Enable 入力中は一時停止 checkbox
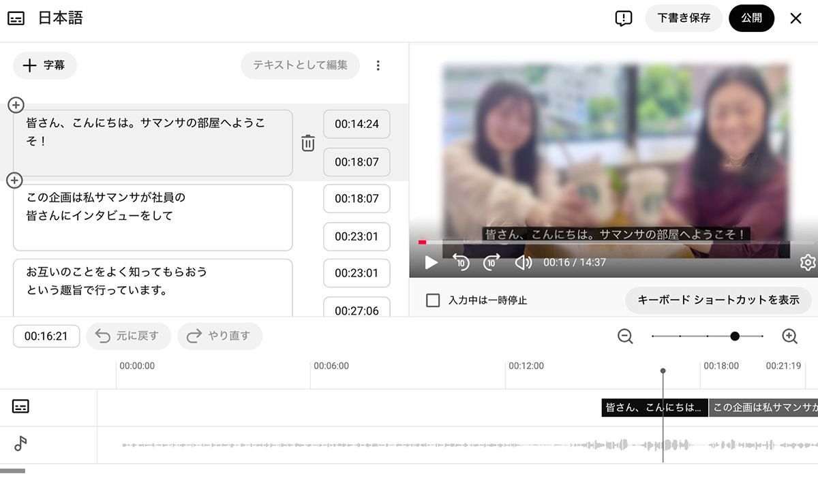 [x=433, y=300]
